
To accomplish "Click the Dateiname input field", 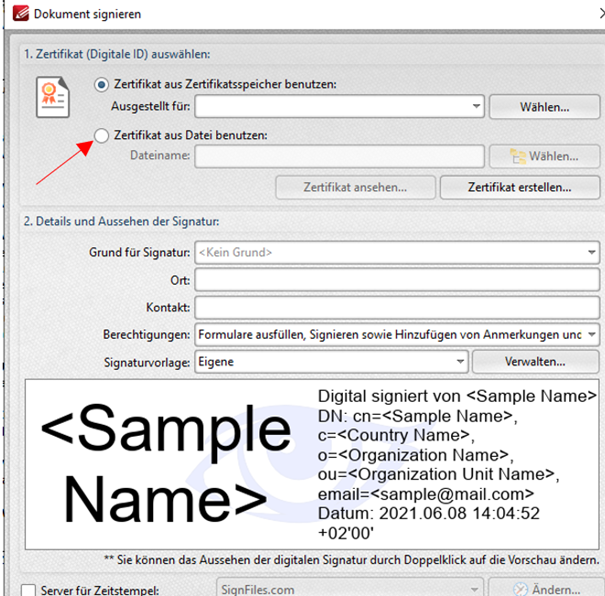I will click(x=339, y=156).
